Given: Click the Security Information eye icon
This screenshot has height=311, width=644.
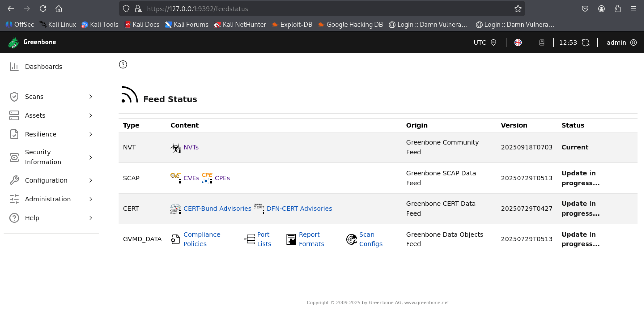Looking at the screenshot, I should point(14,157).
